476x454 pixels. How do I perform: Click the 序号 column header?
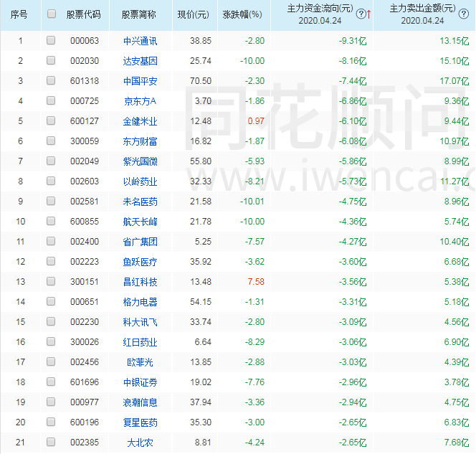(19, 14)
